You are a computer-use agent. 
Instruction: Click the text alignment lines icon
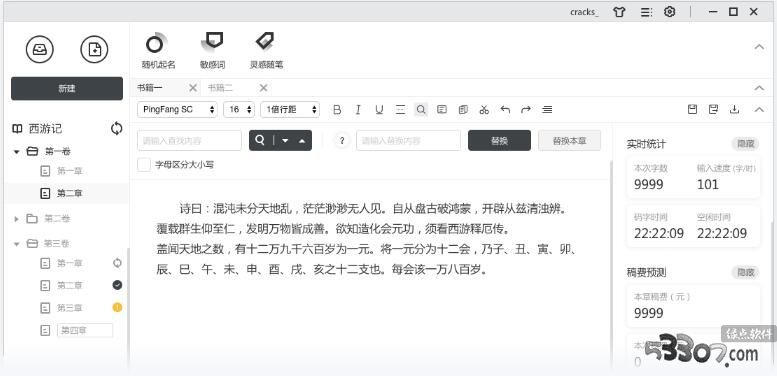click(x=547, y=109)
